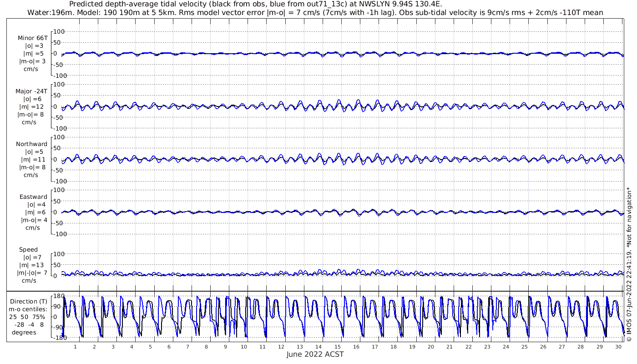The image size is (637, 364).
Task: Click date label '30' on the time axis
Action: [x=617, y=347]
